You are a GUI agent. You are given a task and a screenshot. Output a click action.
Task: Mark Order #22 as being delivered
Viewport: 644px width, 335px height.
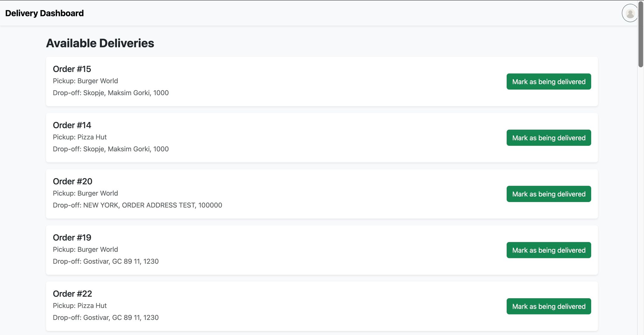[x=548, y=306]
